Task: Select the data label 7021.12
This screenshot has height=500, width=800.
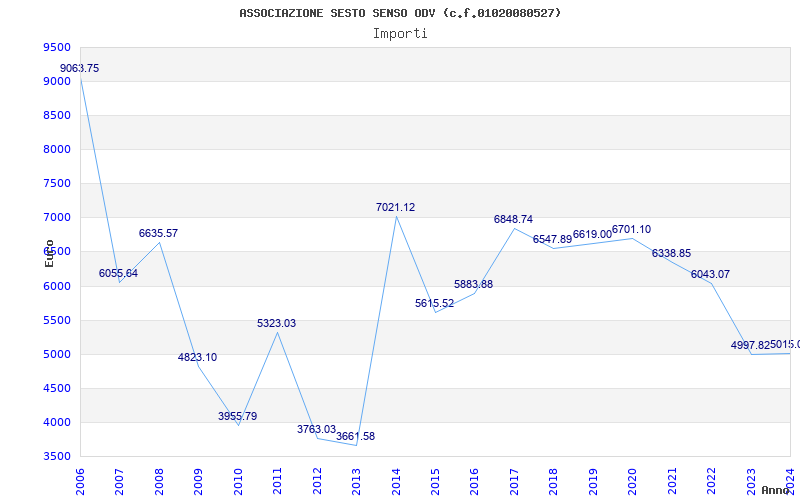Action: click(x=395, y=208)
